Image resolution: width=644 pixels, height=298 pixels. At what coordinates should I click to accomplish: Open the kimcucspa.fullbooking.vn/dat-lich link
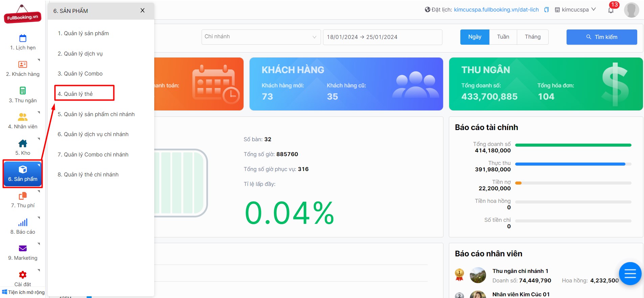point(496,10)
